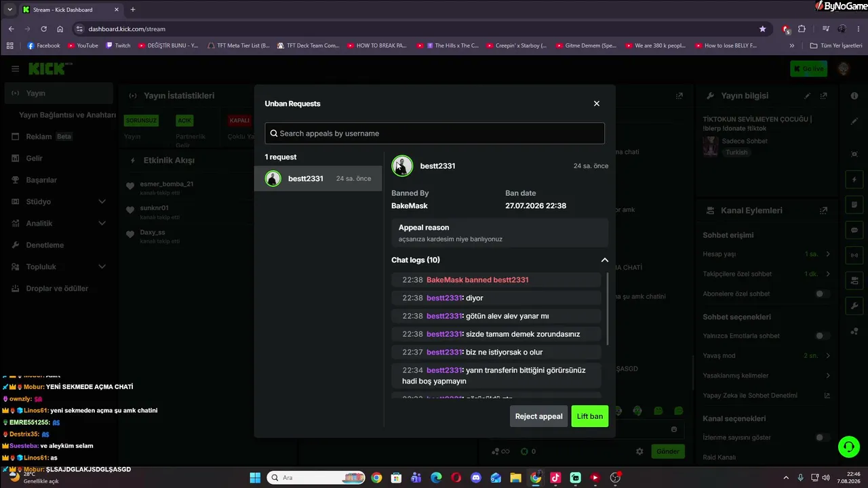Open the tab search dropdown arrow

coord(9,9)
